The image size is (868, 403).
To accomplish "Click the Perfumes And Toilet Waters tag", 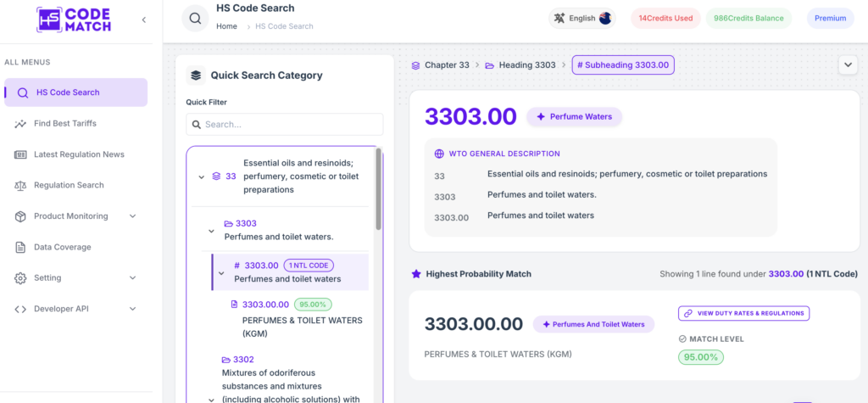I will pos(593,324).
